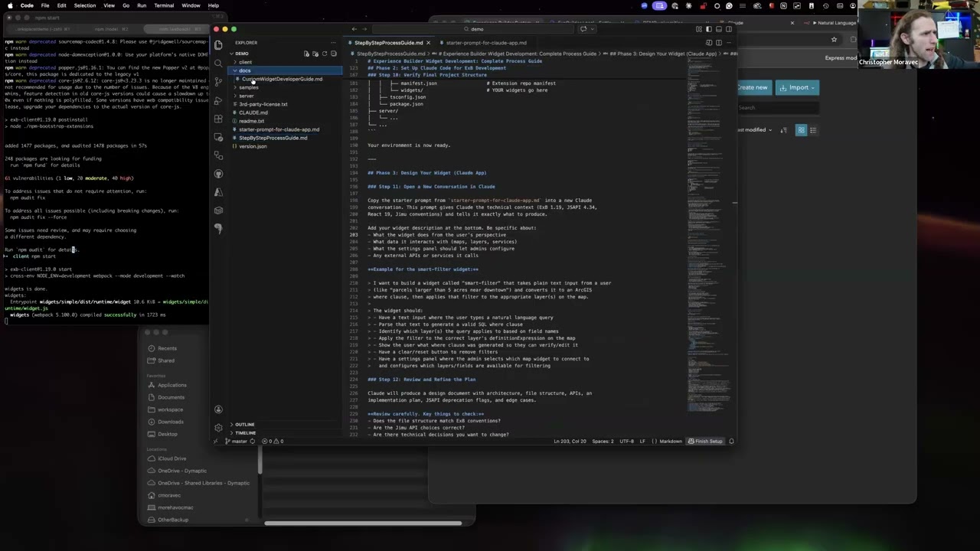Open the GitHub view in the activity bar
This screenshot has width=980, height=551.
(x=218, y=174)
